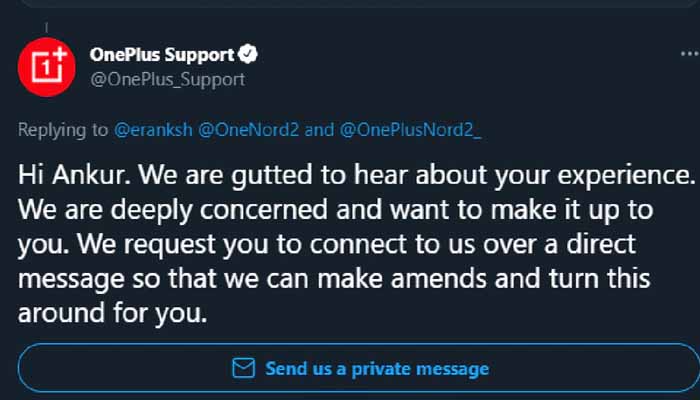700x400 pixels.
Task: Click the 'Replying to' label
Action: (x=63, y=130)
